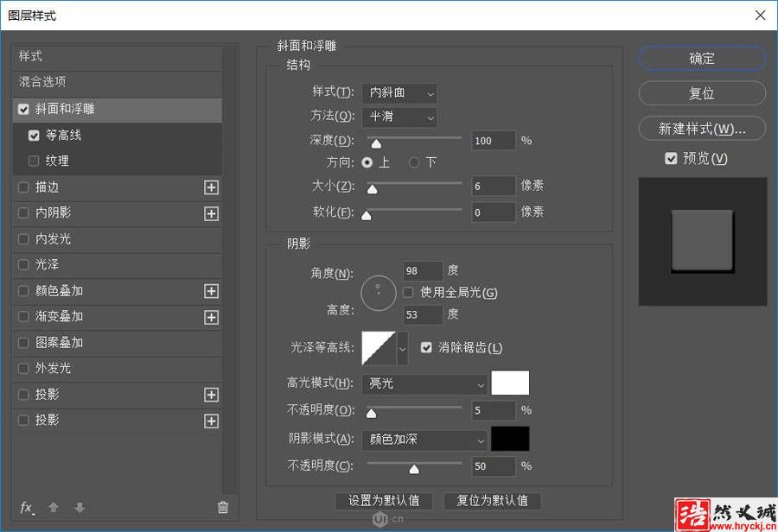Uncheck the 等高线 checkbox
The image size is (778, 532).
coord(34,136)
